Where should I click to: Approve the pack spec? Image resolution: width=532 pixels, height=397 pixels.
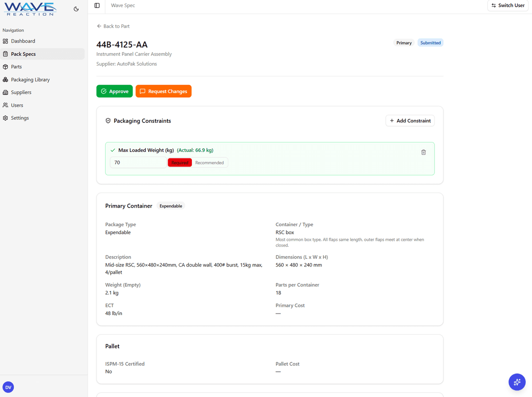114,91
